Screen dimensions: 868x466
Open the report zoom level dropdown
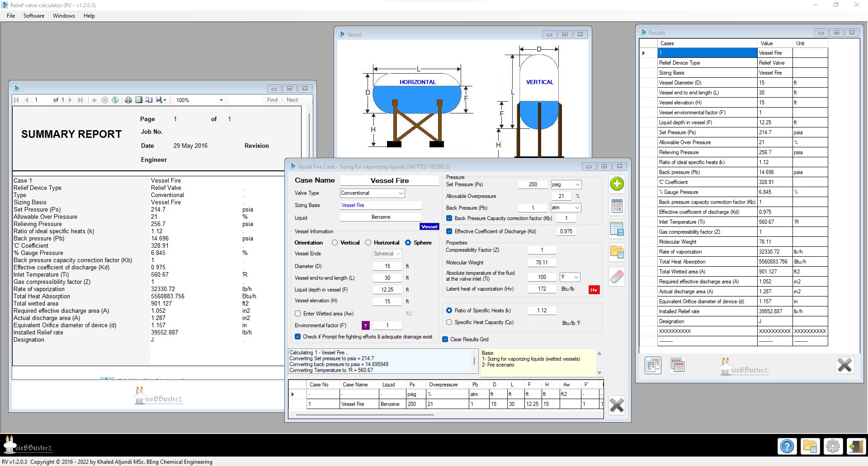click(221, 100)
